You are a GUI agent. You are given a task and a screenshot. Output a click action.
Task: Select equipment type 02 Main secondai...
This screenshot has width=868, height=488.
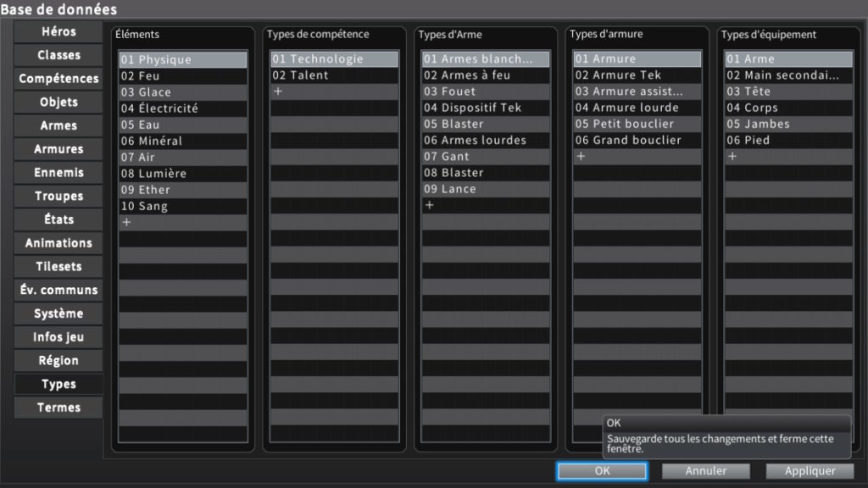tap(789, 75)
